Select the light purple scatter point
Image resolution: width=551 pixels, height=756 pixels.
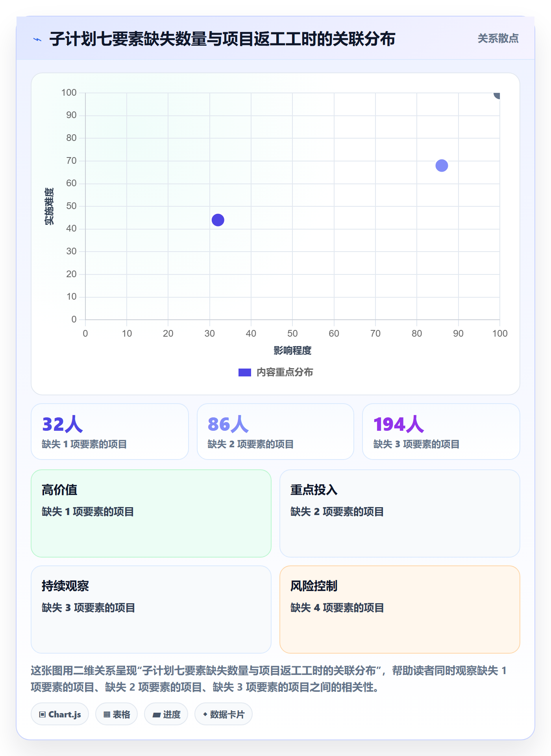442,165
